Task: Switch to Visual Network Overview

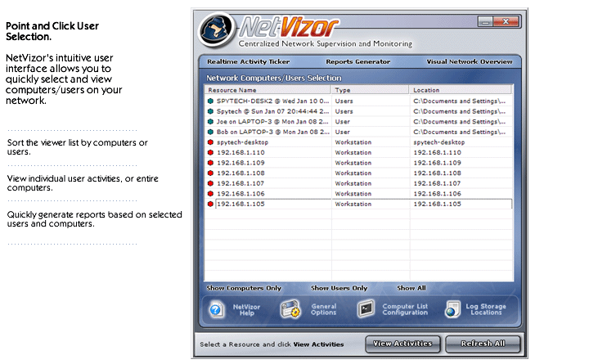Action: click(x=469, y=61)
